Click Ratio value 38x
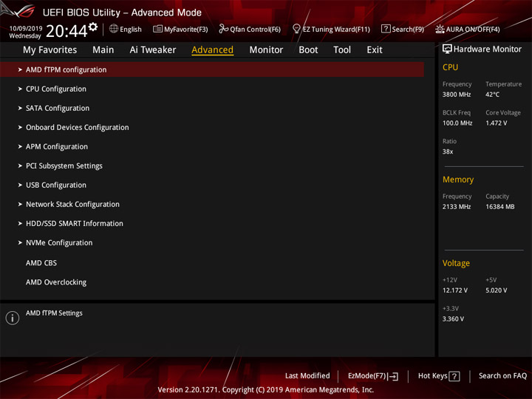The width and height of the screenshot is (532, 399). tap(448, 151)
